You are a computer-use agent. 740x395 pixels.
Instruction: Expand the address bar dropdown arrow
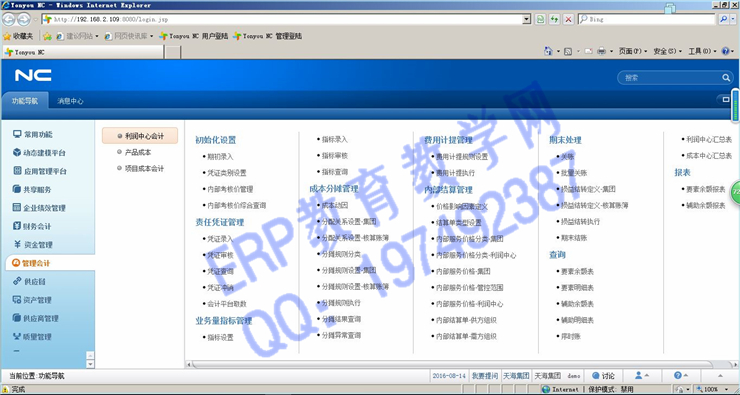tap(527, 19)
